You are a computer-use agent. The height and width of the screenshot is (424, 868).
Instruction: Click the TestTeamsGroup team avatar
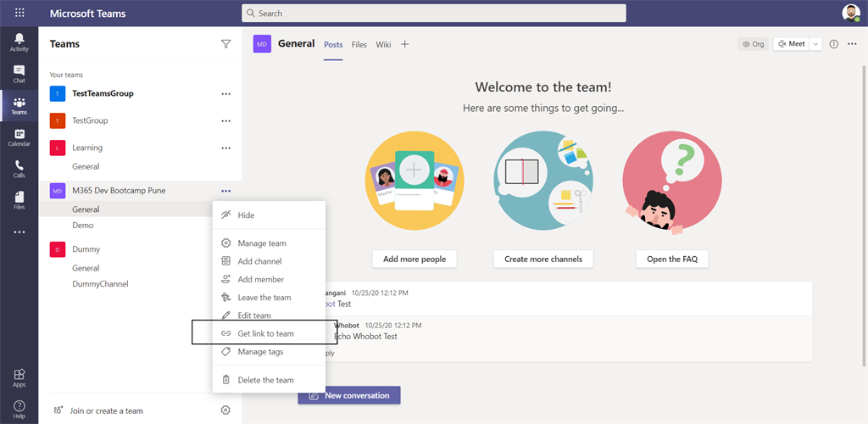[57, 93]
